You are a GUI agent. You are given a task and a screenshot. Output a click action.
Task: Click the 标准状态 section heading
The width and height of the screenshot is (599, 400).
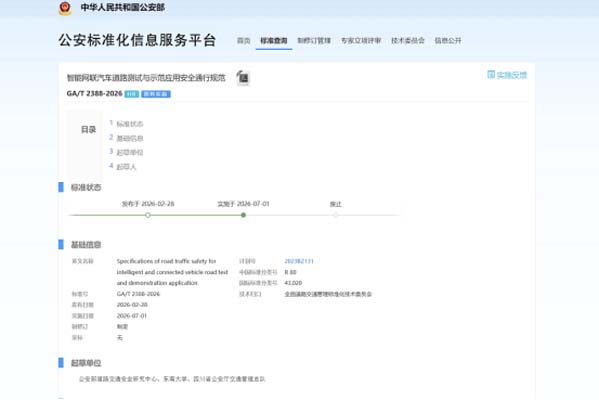(86, 187)
